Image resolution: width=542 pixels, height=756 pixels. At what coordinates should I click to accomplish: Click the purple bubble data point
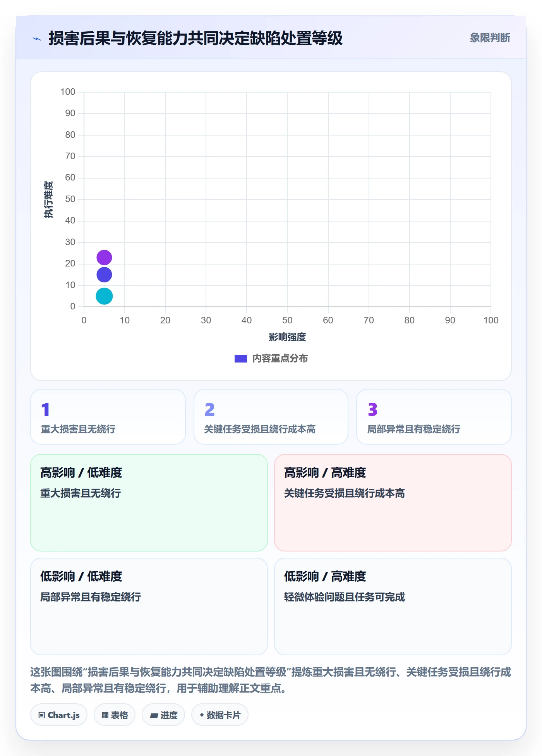point(104,258)
